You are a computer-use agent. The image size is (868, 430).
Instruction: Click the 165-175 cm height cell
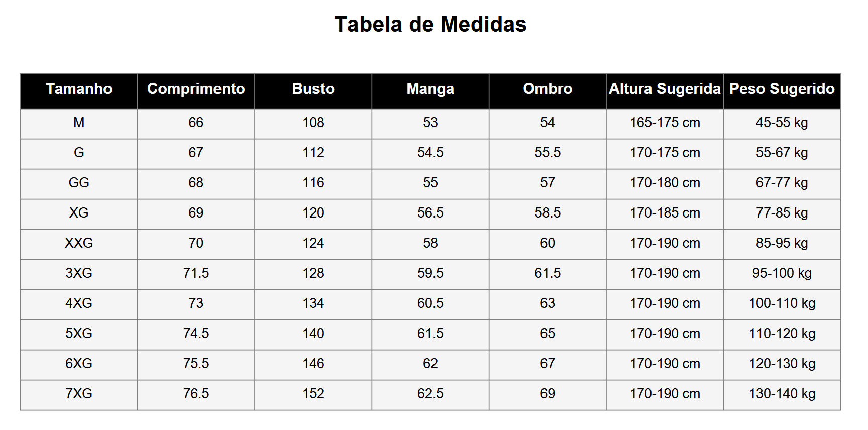tap(665, 123)
